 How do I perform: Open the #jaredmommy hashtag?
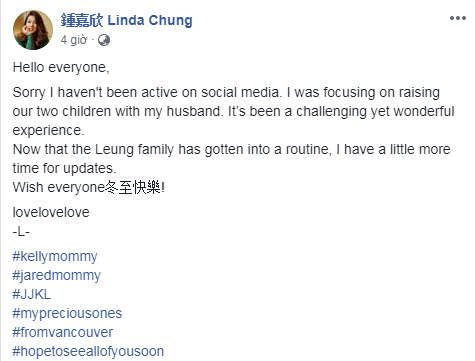point(57,276)
